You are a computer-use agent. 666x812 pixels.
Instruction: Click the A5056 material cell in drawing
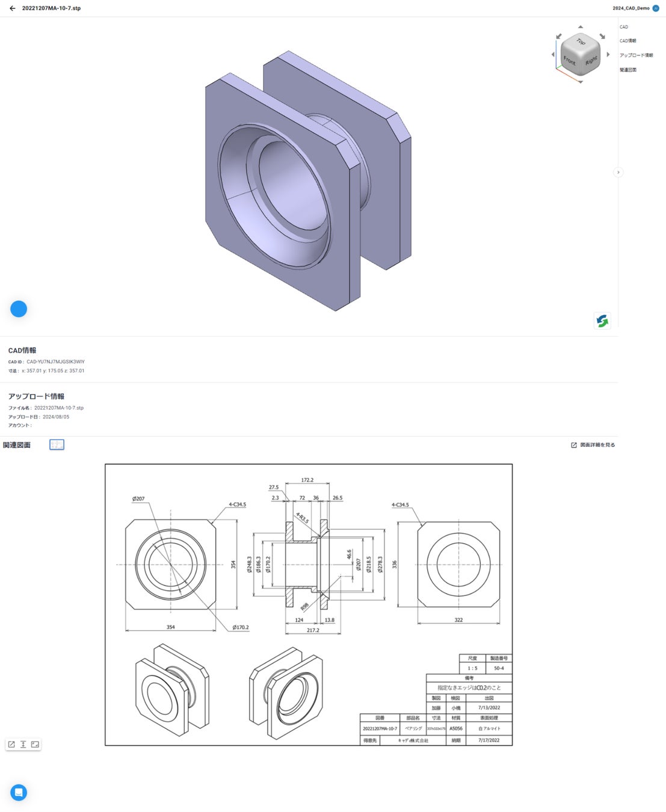pos(456,728)
